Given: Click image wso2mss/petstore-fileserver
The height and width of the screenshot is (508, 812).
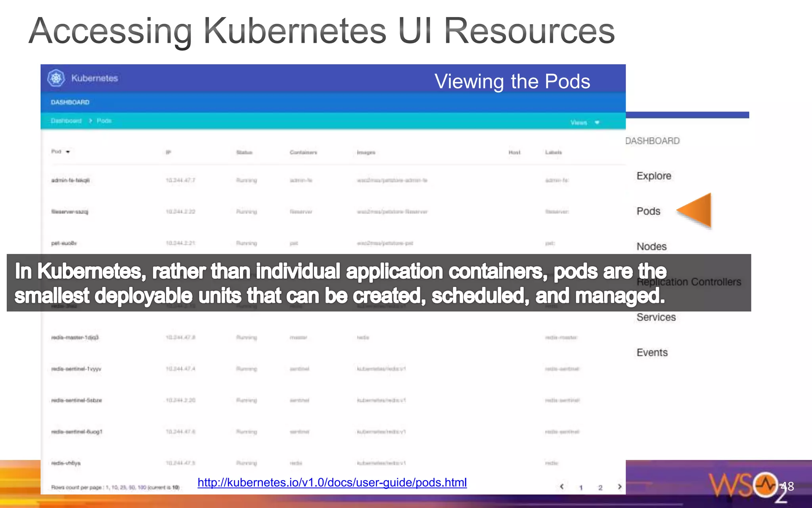Looking at the screenshot, I should tap(392, 212).
